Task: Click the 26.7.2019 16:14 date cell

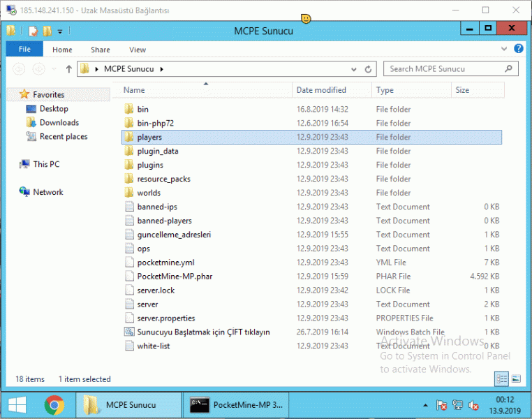Action: [x=323, y=332]
